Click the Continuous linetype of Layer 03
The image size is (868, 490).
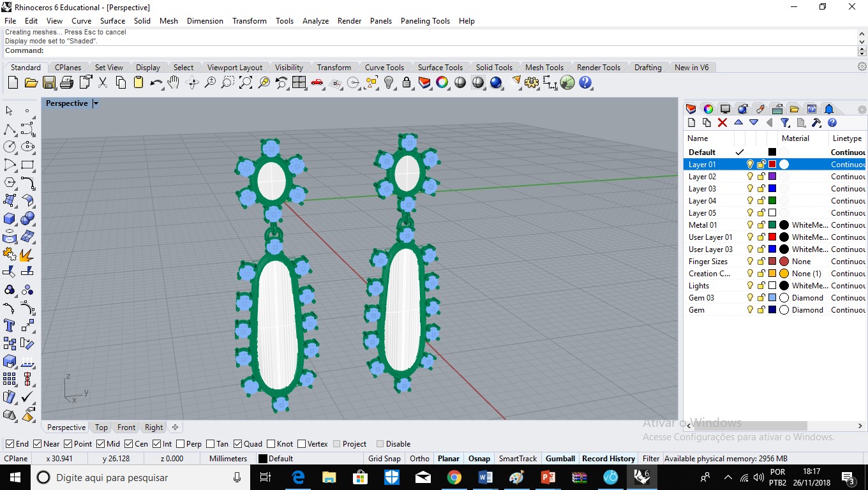point(848,189)
